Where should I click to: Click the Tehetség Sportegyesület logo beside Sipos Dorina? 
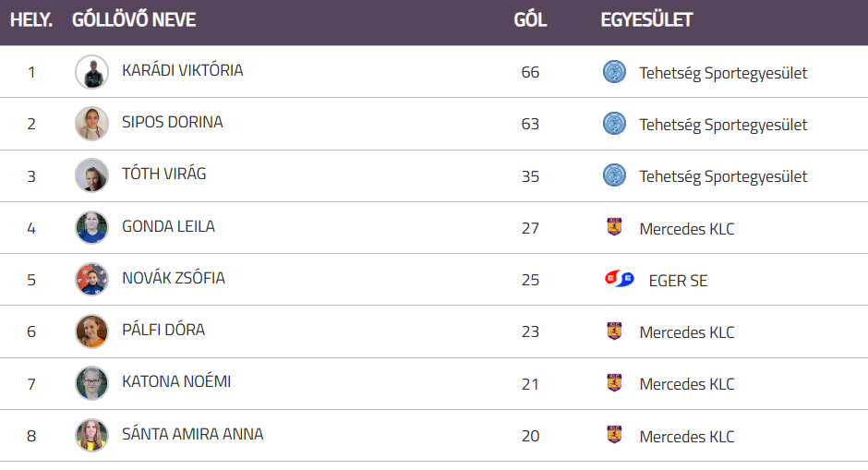[x=614, y=124]
